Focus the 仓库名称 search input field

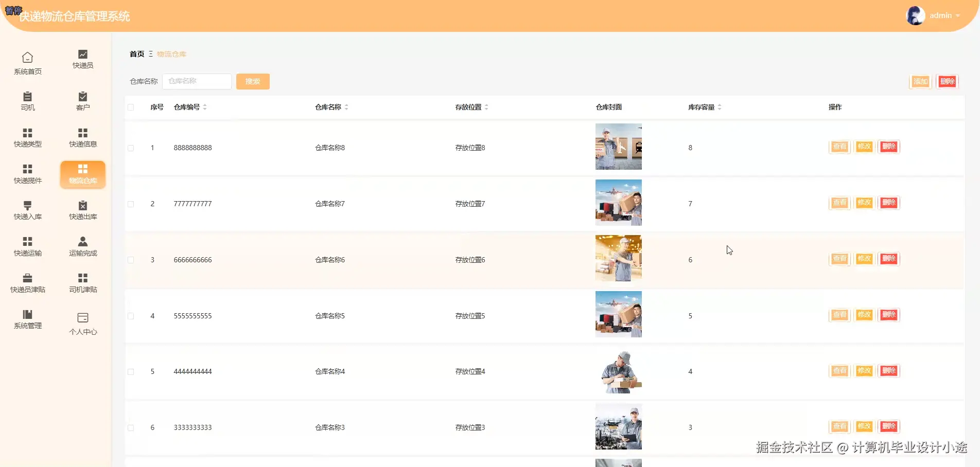(x=197, y=81)
